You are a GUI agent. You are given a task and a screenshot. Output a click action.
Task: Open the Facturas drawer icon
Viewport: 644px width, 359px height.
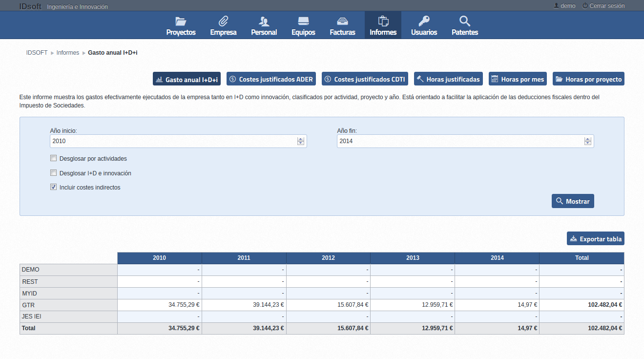click(342, 21)
